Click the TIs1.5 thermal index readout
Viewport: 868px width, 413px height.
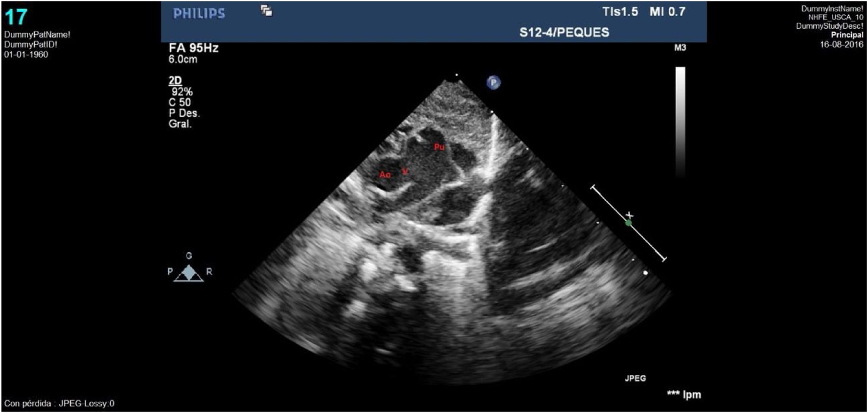pyautogui.click(x=620, y=12)
